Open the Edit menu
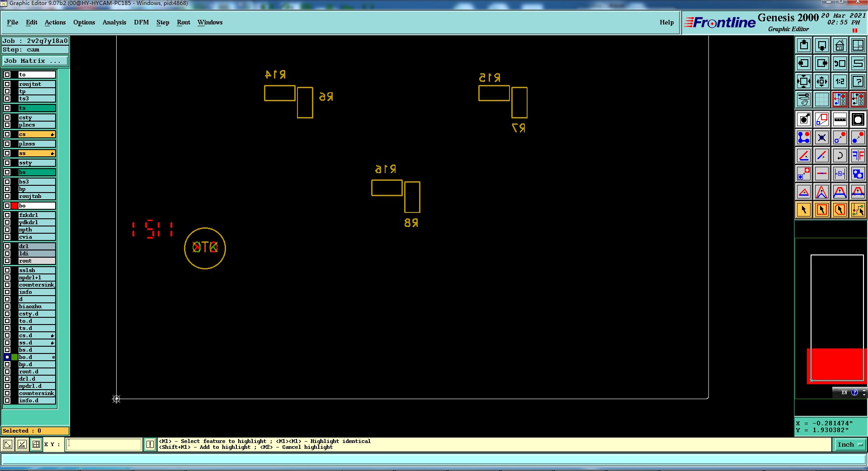Viewport: 868px width, 471px height. [32, 22]
